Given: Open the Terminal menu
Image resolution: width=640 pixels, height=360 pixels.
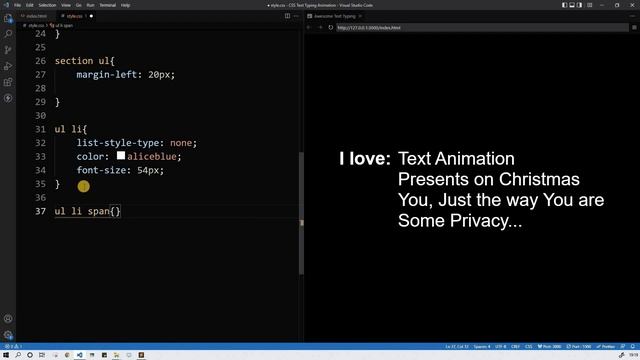Looking at the screenshot, I should point(108,5).
